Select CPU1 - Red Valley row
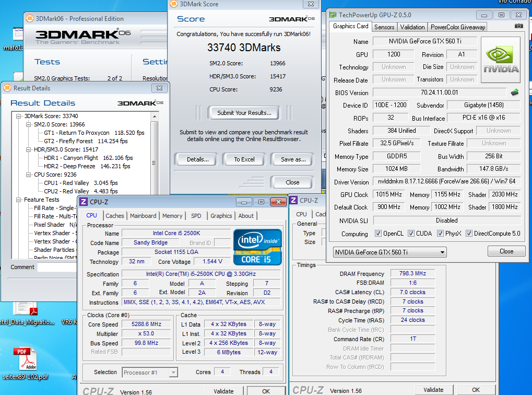532x395 pixels. pyautogui.click(x=81, y=183)
